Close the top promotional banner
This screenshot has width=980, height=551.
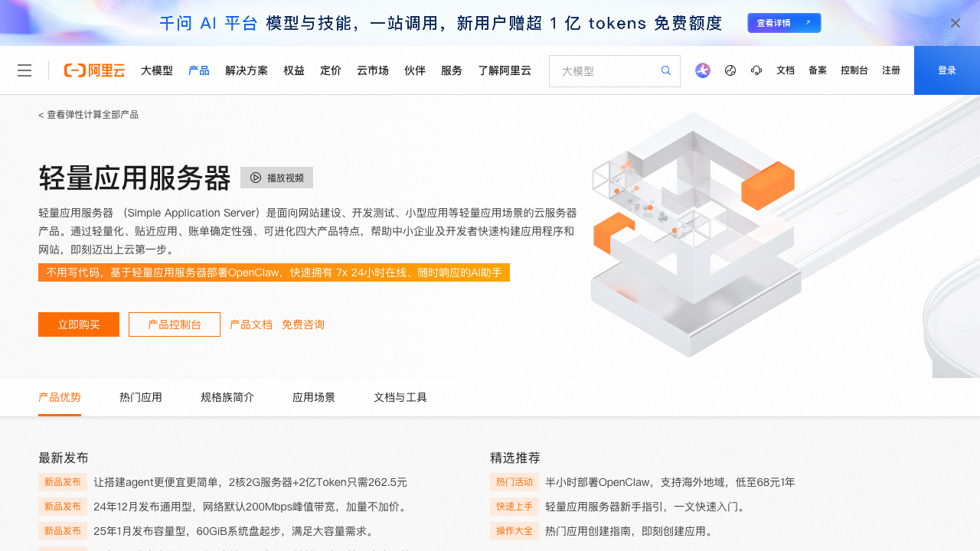[x=955, y=23]
